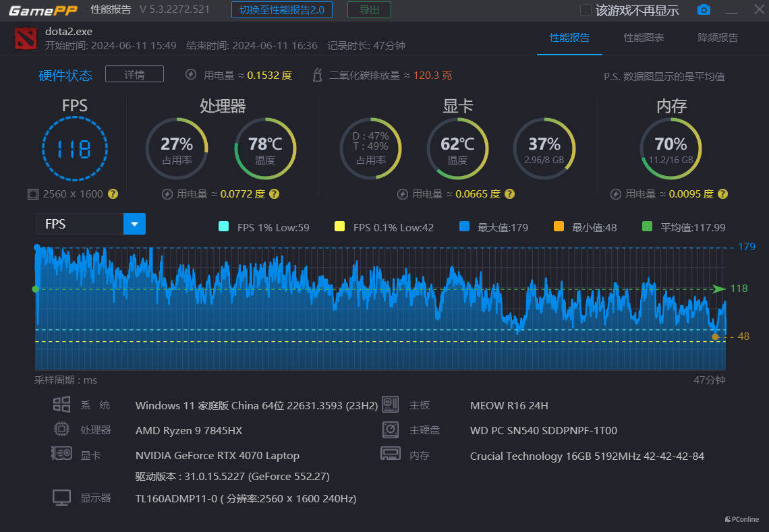Click the GamePP logo
The width and height of the screenshot is (769, 532).
click(43, 10)
